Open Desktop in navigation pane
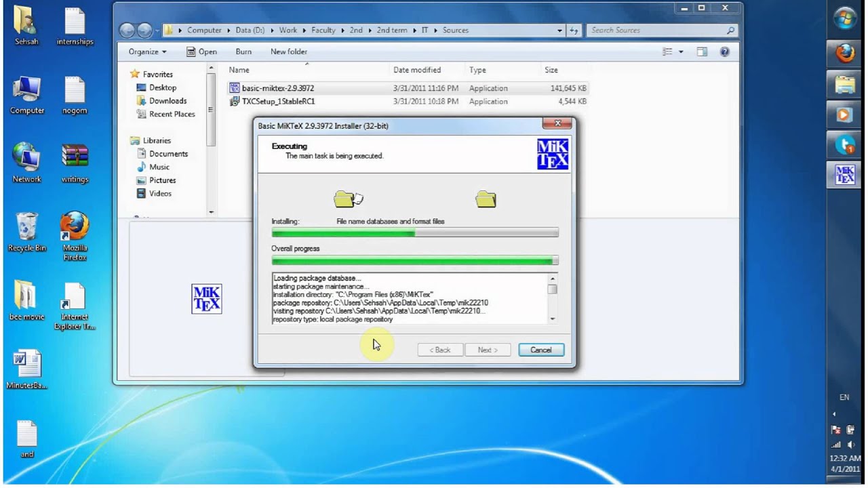The height and width of the screenshot is (488, 868). [157, 87]
